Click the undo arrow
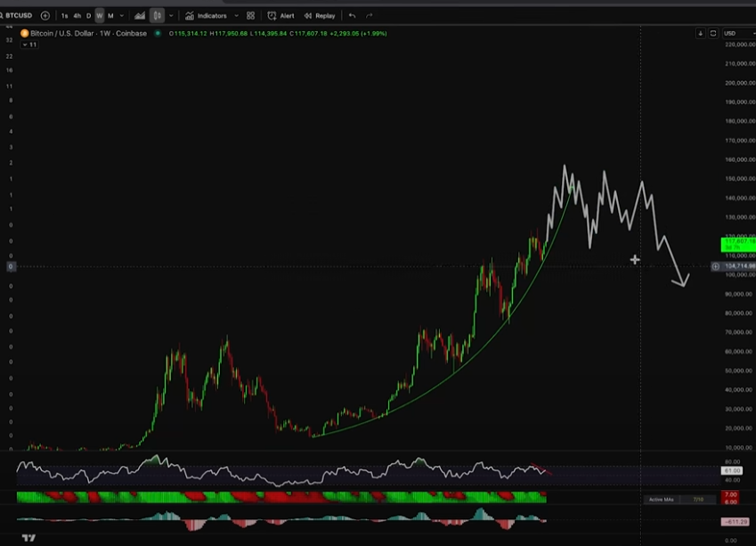The width and height of the screenshot is (756, 546). 353,16
